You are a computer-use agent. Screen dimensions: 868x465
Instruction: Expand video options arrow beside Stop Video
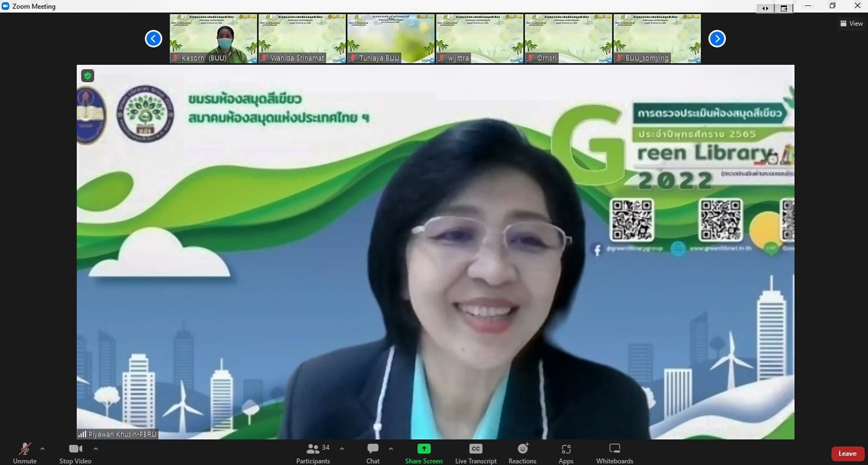pyautogui.click(x=96, y=449)
